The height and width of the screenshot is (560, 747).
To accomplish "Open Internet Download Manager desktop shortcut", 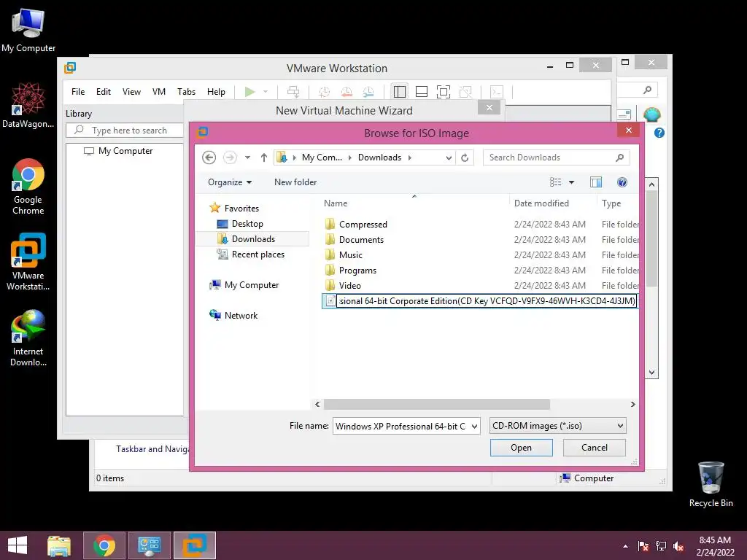I will 28,338.
